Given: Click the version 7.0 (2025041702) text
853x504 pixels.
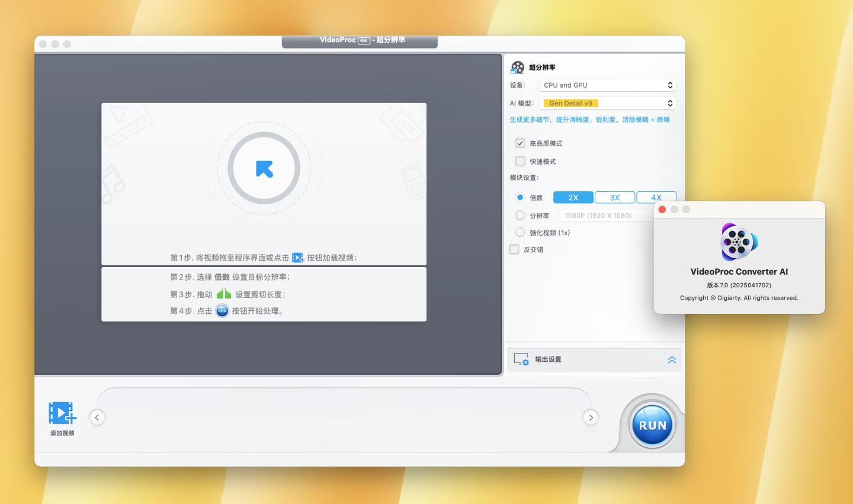Looking at the screenshot, I should pyautogui.click(x=739, y=285).
